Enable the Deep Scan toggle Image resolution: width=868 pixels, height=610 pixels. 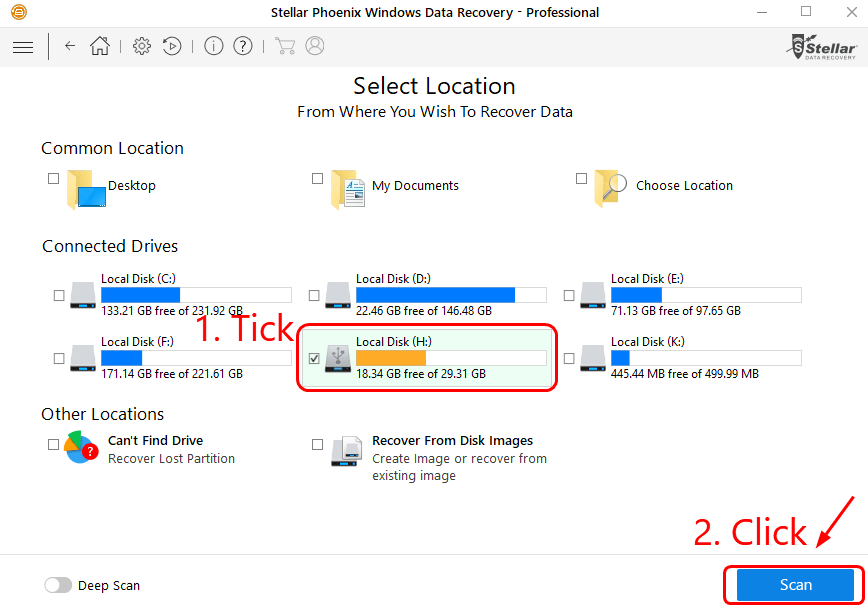[x=58, y=585]
